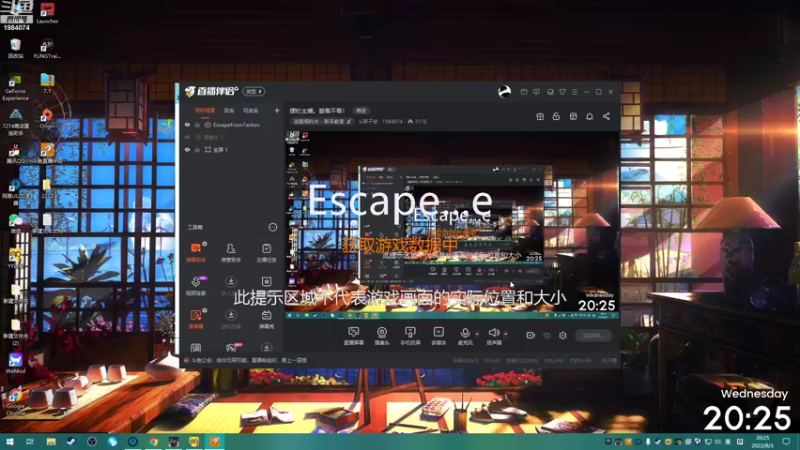
Task: Open the pill button beside the app logo
Action: (254, 91)
